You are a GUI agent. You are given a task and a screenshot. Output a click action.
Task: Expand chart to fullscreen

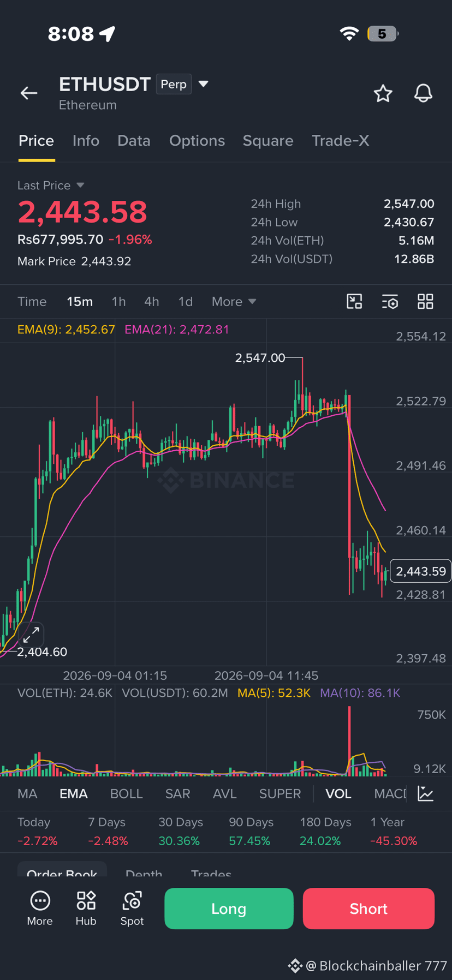31,635
